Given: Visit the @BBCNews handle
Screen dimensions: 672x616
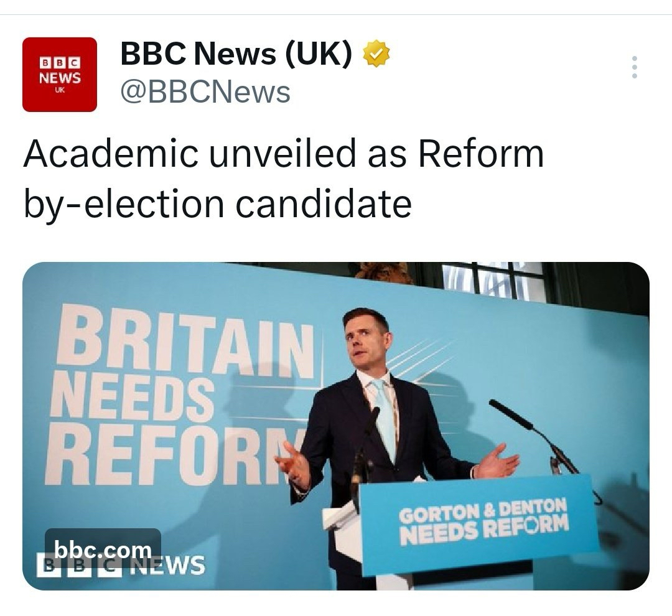Looking at the screenshot, I should pyautogui.click(x=205, y=92).
